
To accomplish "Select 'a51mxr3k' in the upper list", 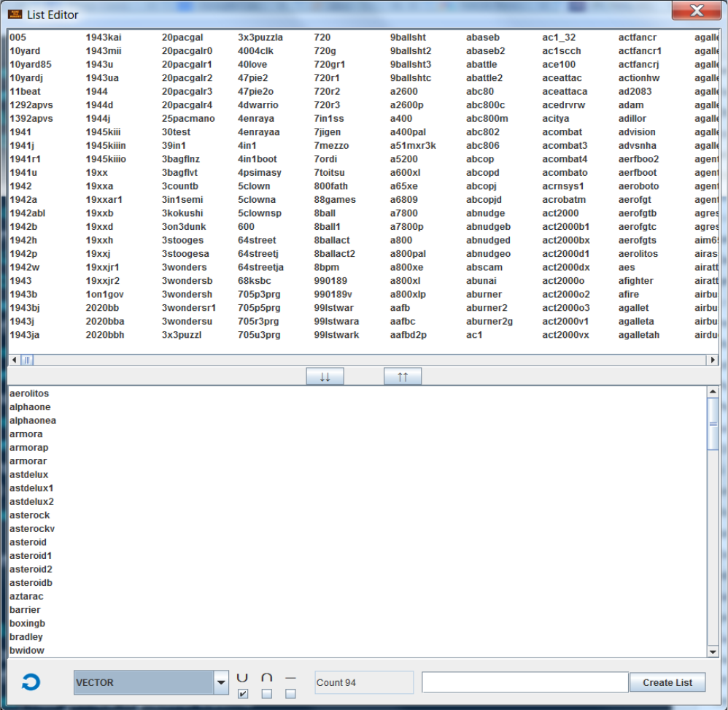I will click(x=413, y=145).
